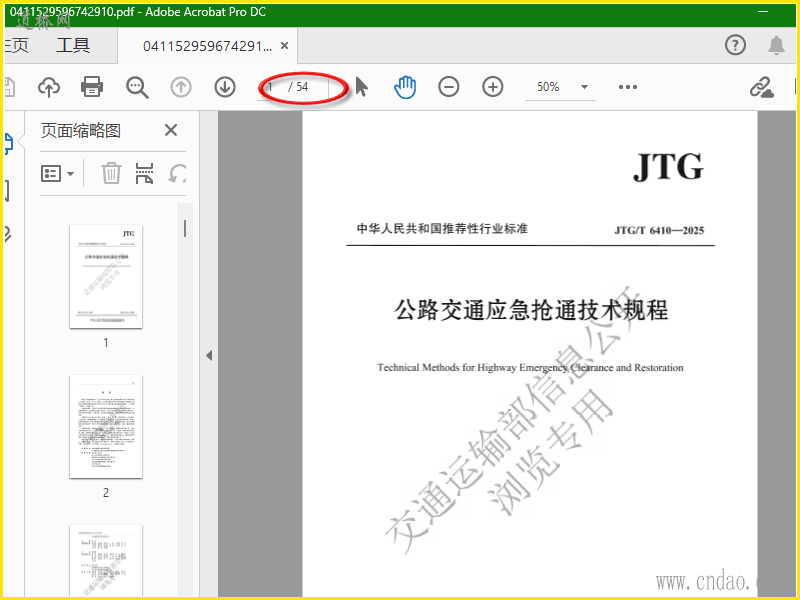Viewport: 800px width, 600px height.
Task: Zoom out with the minus icon
Action: [448, 87]
